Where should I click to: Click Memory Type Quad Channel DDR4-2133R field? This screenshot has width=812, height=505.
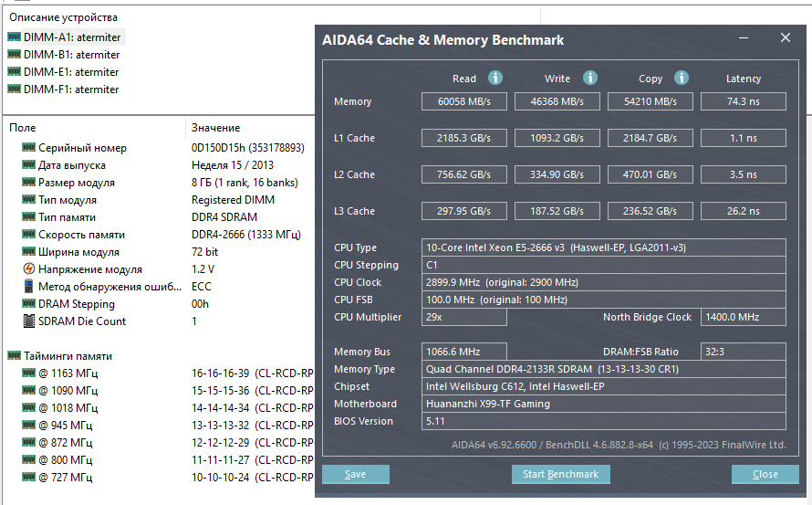[604, 369]
